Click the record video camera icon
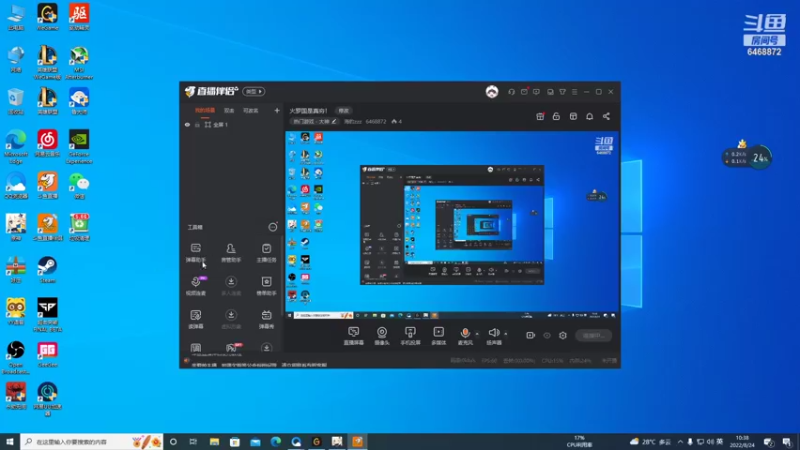This screenshot has width=800, height=450. click(x=531, y=335)
